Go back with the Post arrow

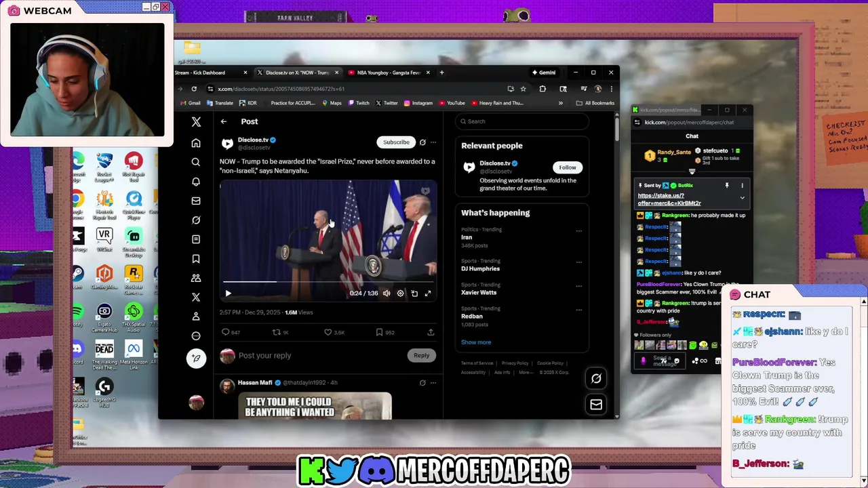pyautogui.click(x=224, y=121)
